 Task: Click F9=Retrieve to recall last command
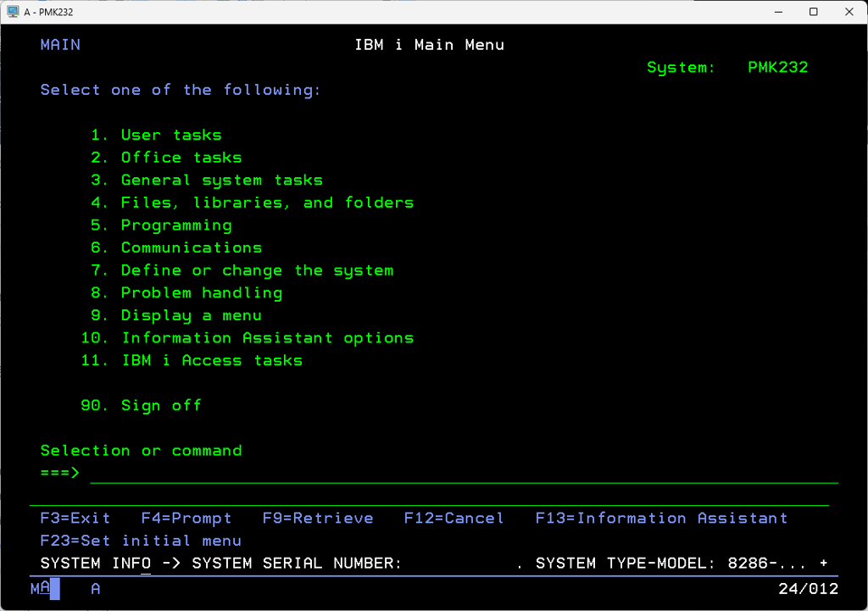coord(317,518)
